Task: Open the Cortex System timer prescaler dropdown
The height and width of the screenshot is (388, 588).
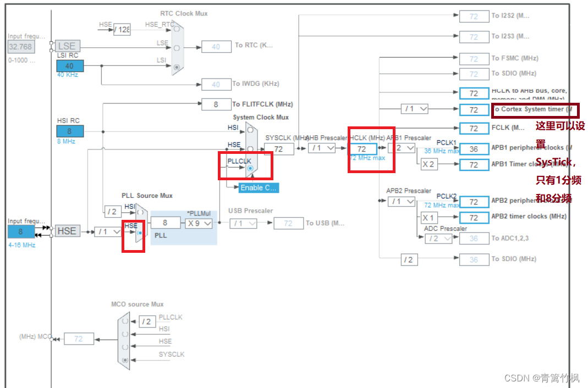Action: pos(414,108)
